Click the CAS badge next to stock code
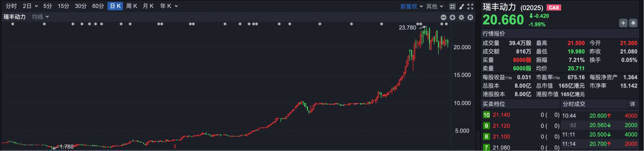Image resolution: width=644 pixels, height=151 pixels. coord(554,7)
